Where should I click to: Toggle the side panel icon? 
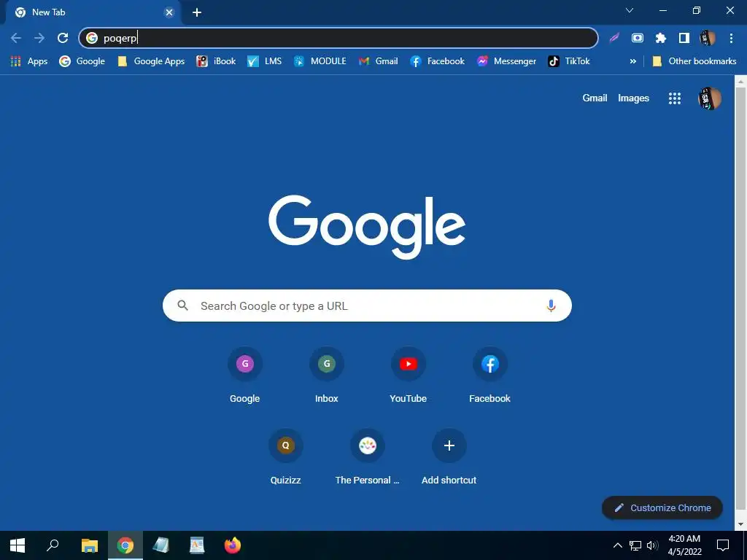(x=684, y=38)
